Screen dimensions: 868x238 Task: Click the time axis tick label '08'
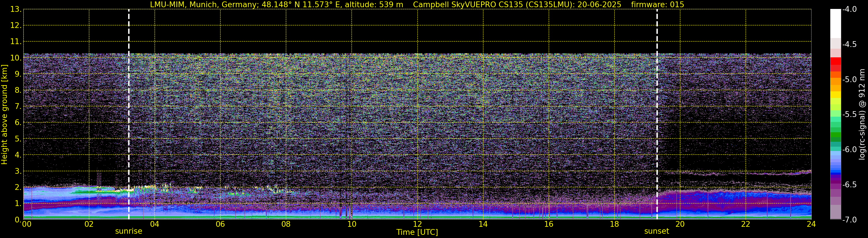coord(286,224)
